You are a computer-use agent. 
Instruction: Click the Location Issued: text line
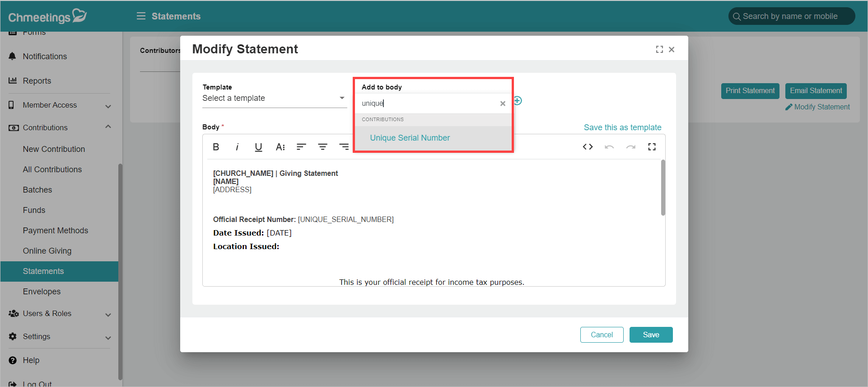[x=246, y=246]
